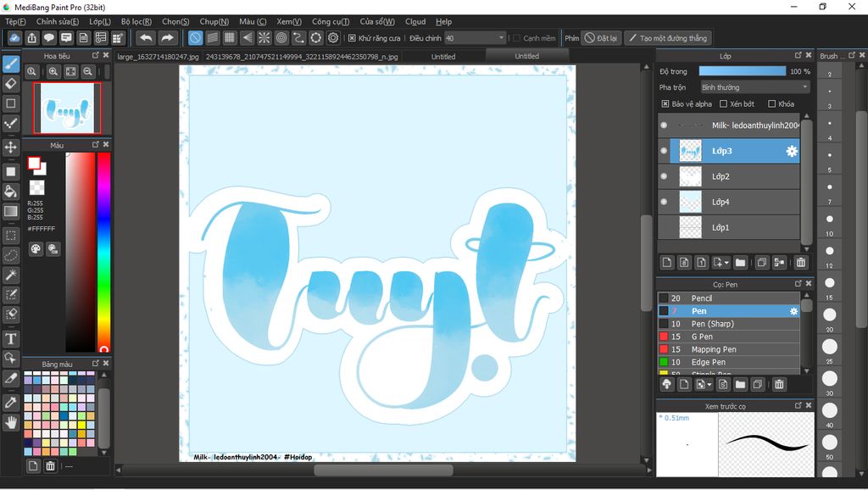Select the Text tool
The height and width of the screenshot is (490, 868).
tap(10, 339)
